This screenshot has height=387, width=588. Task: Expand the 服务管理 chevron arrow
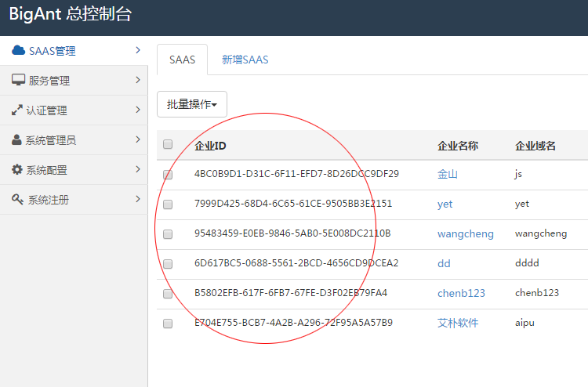coord(138,81)
